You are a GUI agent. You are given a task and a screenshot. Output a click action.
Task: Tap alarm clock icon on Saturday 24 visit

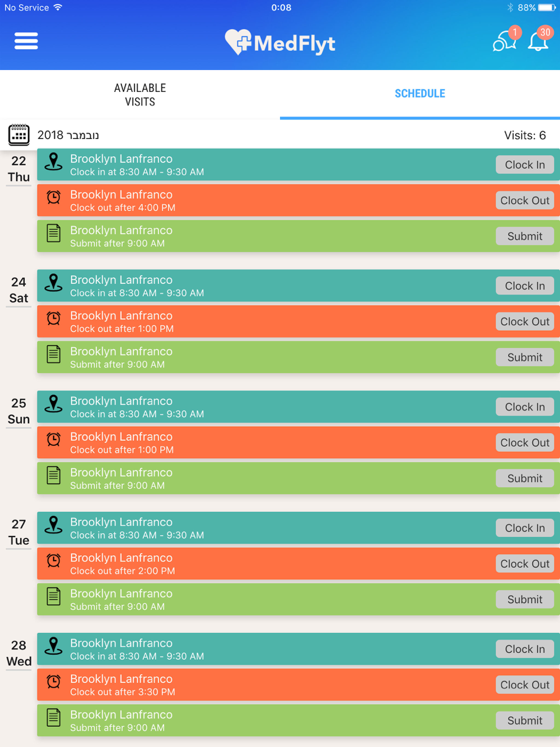[54, 319]
